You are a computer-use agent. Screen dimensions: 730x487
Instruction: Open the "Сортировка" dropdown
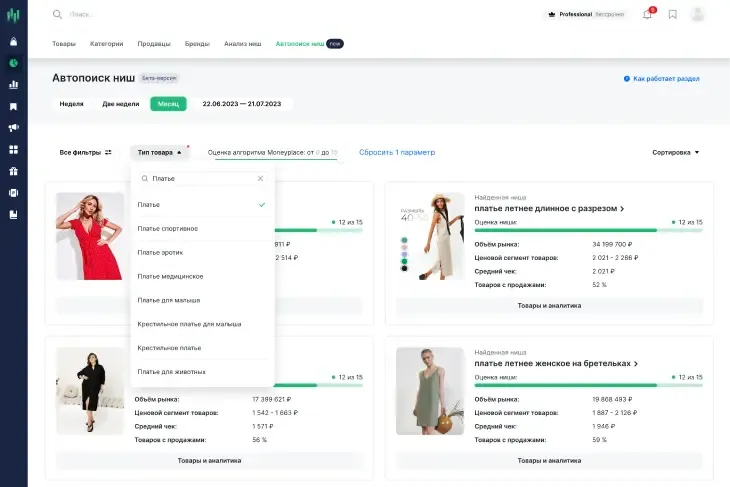tap(675, 153)
